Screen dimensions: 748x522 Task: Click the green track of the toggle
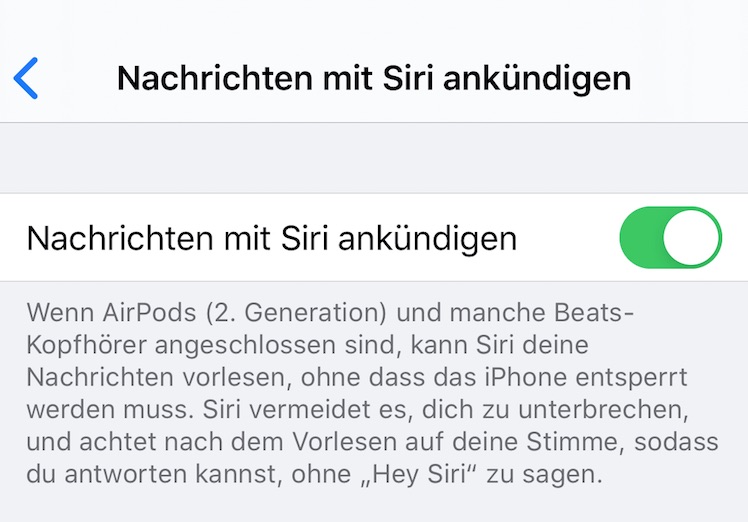pyautogui.click(x=643, y=238)
